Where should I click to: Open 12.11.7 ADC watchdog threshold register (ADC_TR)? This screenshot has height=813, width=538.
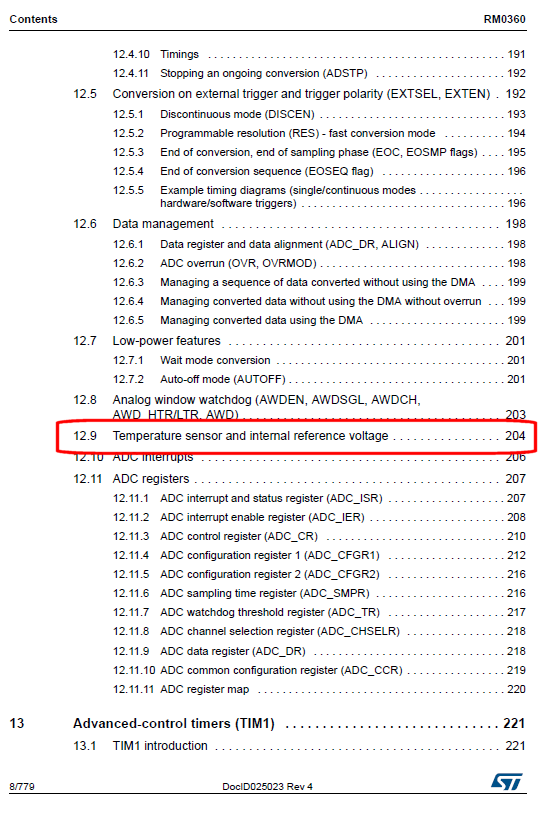[x=319, y=612]
